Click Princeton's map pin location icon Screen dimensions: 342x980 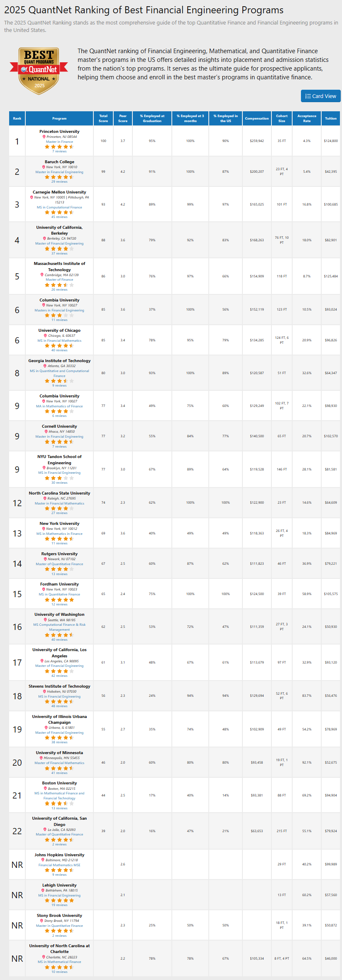click(44, 137)
